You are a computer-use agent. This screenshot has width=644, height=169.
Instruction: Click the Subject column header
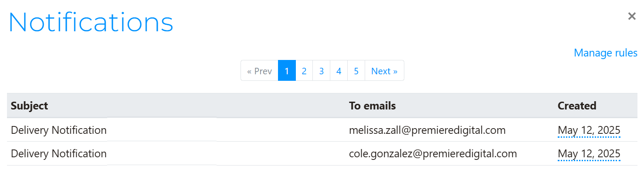tap(29, 106)
